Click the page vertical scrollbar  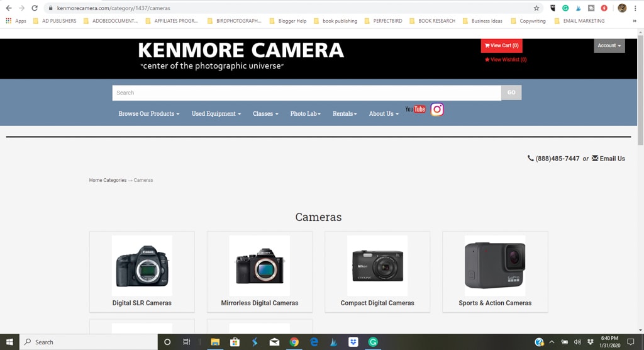click(640, 89)
